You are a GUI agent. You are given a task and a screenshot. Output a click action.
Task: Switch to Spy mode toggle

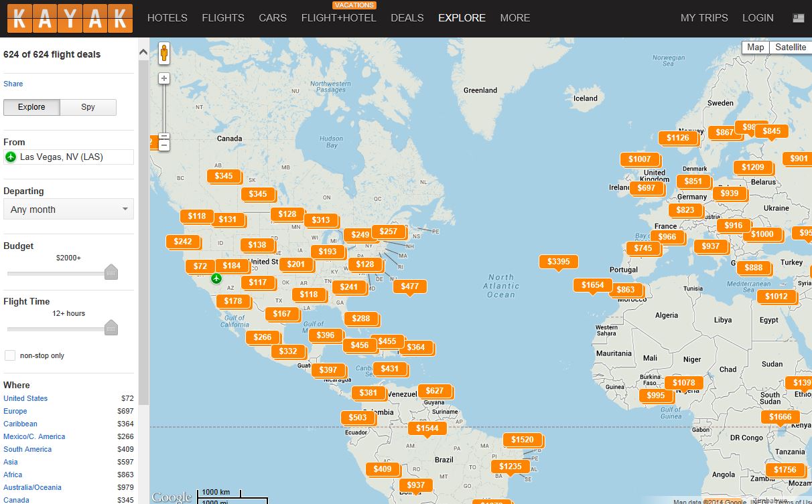(x=88, y=107)
